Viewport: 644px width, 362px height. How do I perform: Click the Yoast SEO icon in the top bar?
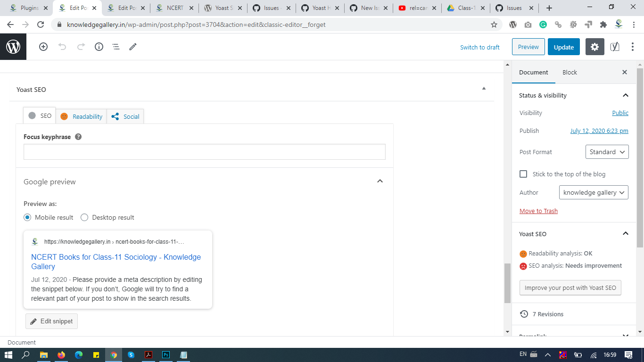click(x=615, y=47)
